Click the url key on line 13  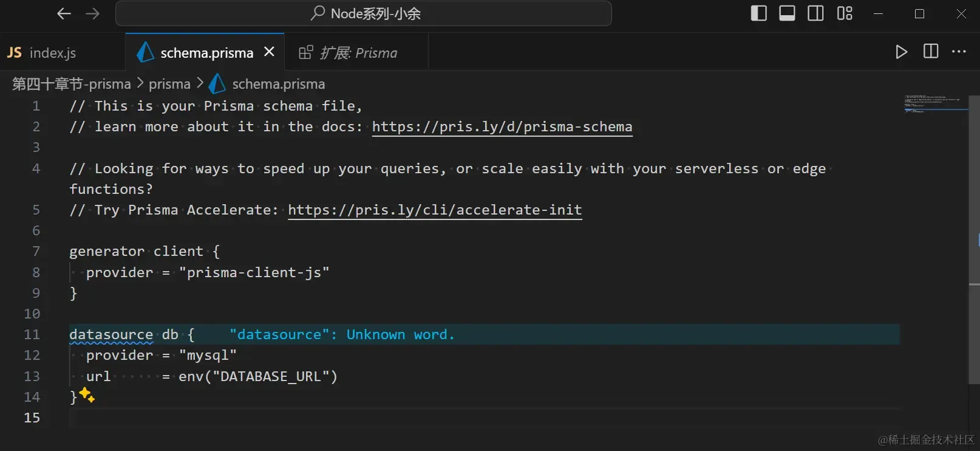[98, 376]
